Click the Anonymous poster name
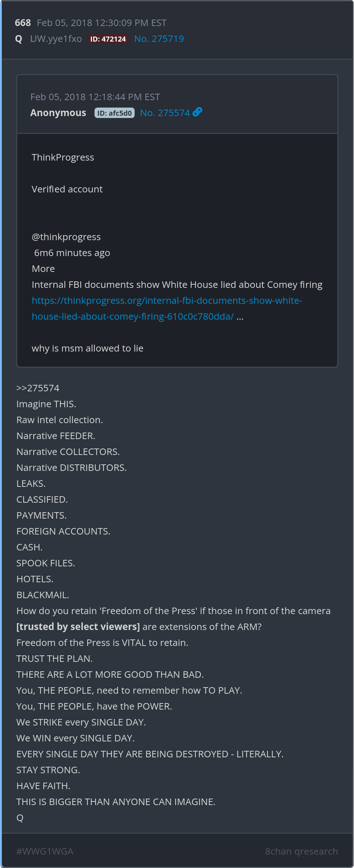Viewport: 354px width, 868px height. (58, 113)
